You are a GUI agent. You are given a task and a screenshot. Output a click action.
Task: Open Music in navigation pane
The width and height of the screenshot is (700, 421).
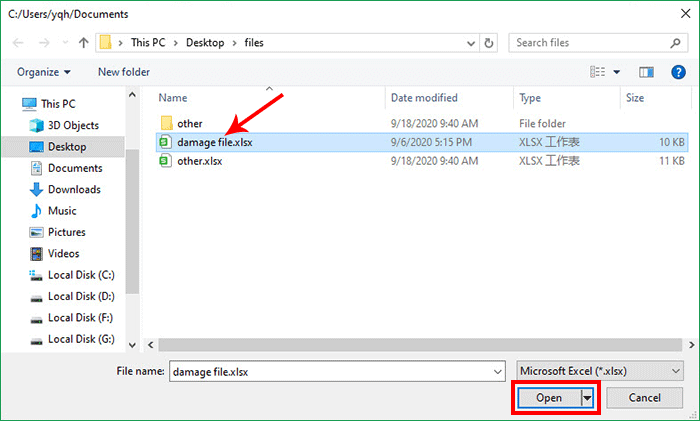62,211
